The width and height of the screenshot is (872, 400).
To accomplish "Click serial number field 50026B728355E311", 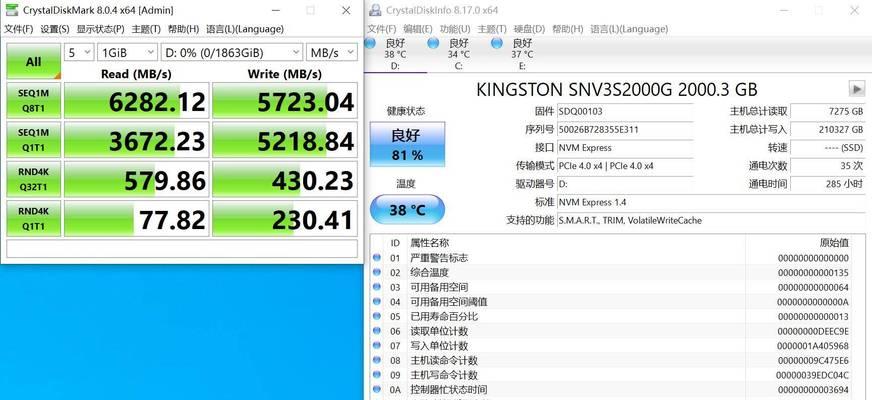I will click(x=625, y=130).
